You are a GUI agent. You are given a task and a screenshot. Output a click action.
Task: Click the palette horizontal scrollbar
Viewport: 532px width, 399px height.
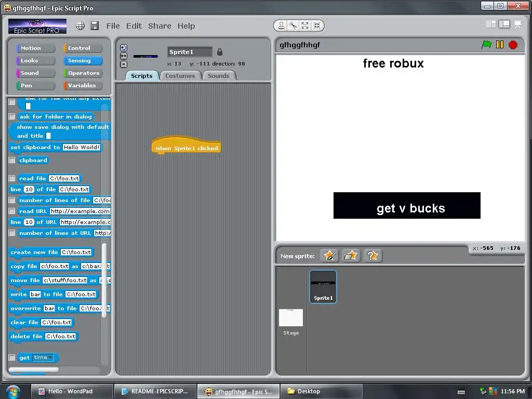coord(34,369)
